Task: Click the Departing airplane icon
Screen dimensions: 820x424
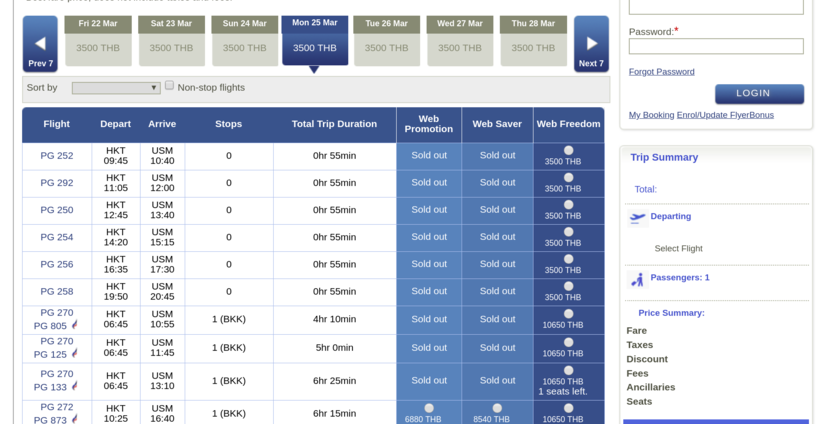Action: pyautogui.click(x=637, y=218)
